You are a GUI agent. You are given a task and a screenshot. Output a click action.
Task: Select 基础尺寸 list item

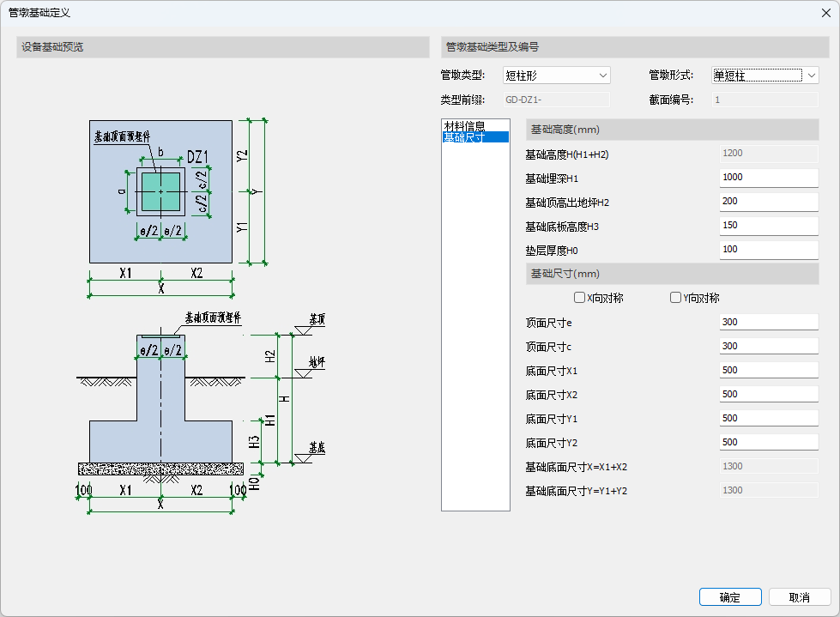464,137
